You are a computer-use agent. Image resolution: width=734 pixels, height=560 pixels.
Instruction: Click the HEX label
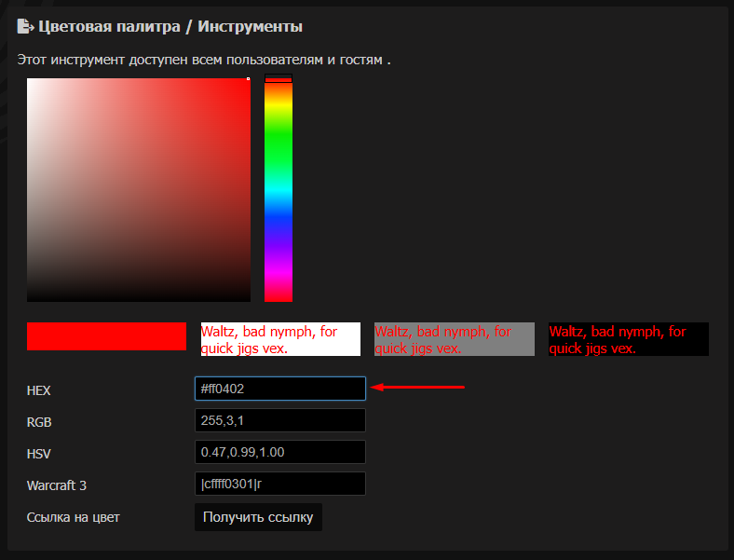point(38,390)
